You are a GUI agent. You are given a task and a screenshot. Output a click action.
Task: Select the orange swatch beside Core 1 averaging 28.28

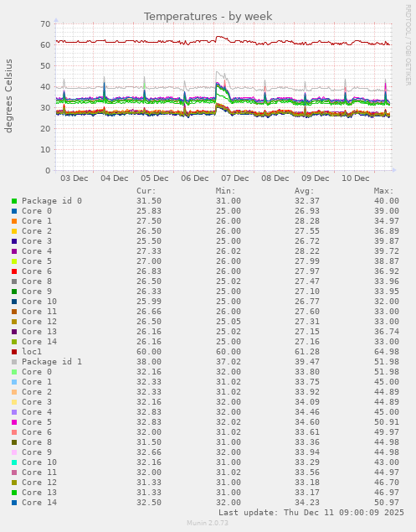(14, 221)
